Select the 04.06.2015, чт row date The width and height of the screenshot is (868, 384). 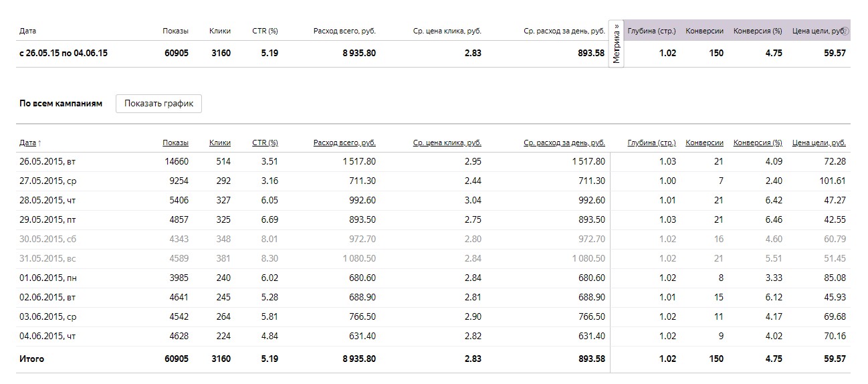pos(48,336)
